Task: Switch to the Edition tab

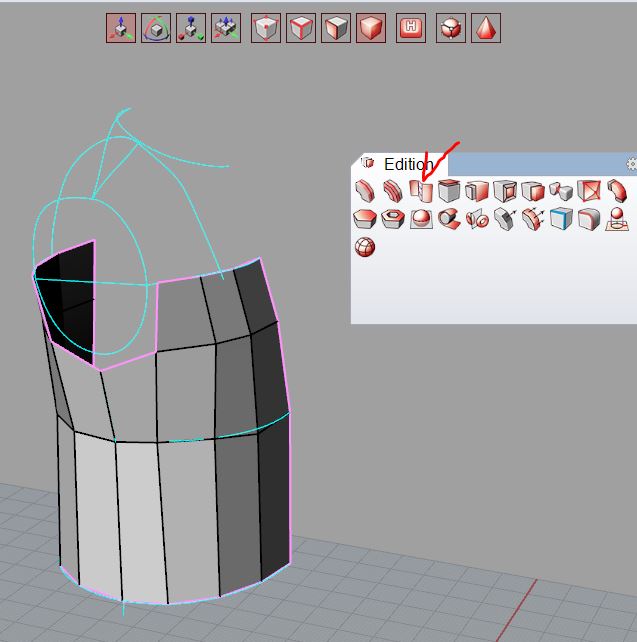Action: click(408, 164)
